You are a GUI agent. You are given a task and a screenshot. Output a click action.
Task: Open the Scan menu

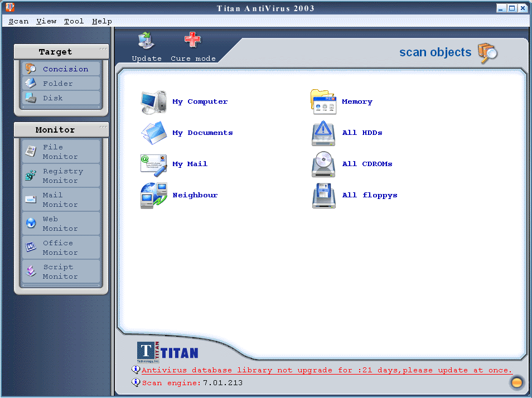[x=18, y=21]
